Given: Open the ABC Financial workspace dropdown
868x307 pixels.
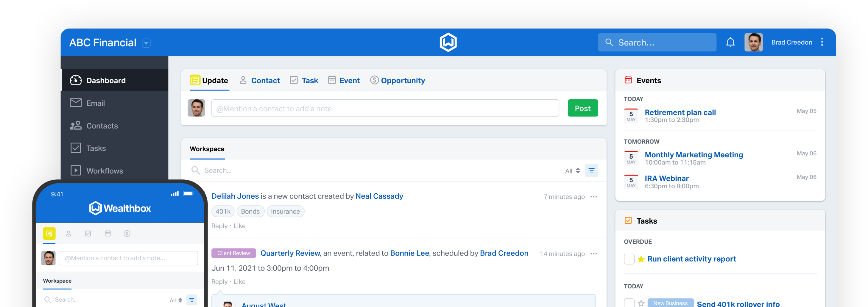Looking at the screenshot, I should point(146,43).
